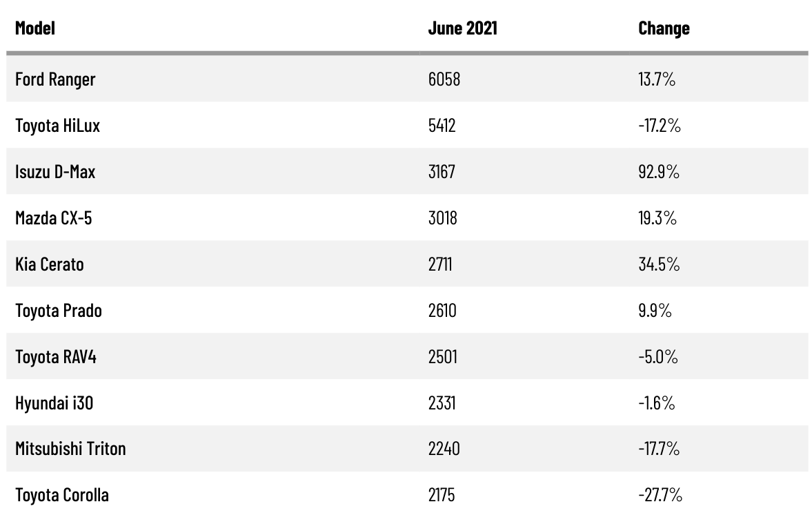
Task: Select the Toyota Prado row label
Action: pyautogui.click(x=59, y=311)
